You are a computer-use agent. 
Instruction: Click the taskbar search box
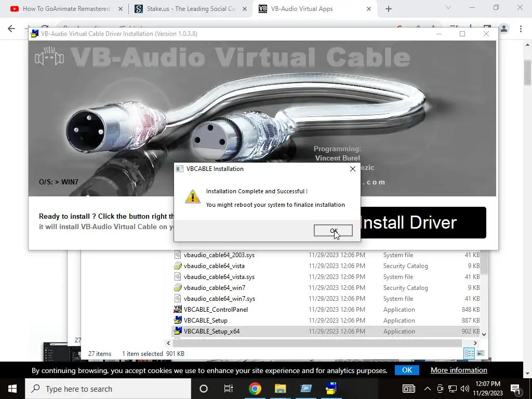click(x=108, y=389)
